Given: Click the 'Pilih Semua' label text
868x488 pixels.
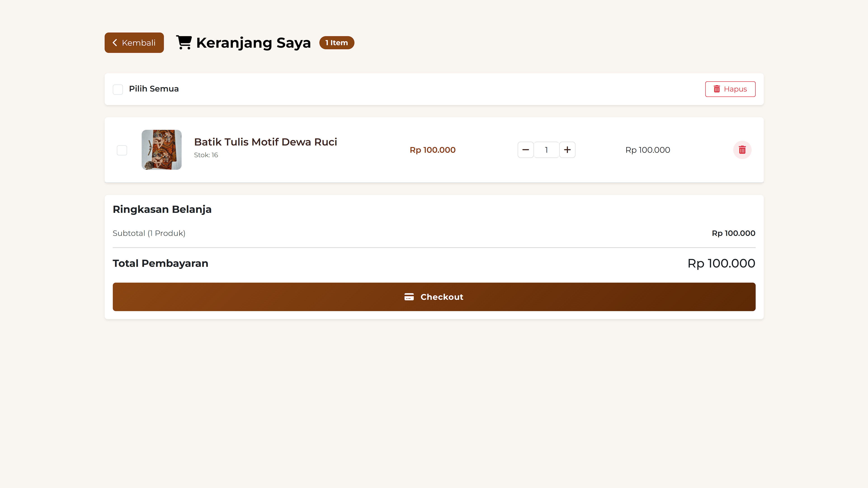Looking at the screenshot, I should tap(154, 89).
